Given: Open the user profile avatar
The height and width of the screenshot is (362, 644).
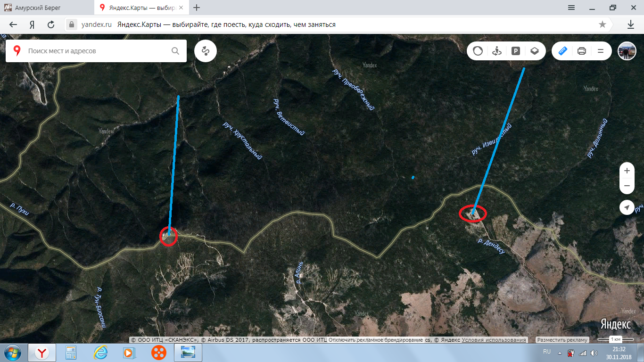Looking at the screenshot, I should 627,51.
